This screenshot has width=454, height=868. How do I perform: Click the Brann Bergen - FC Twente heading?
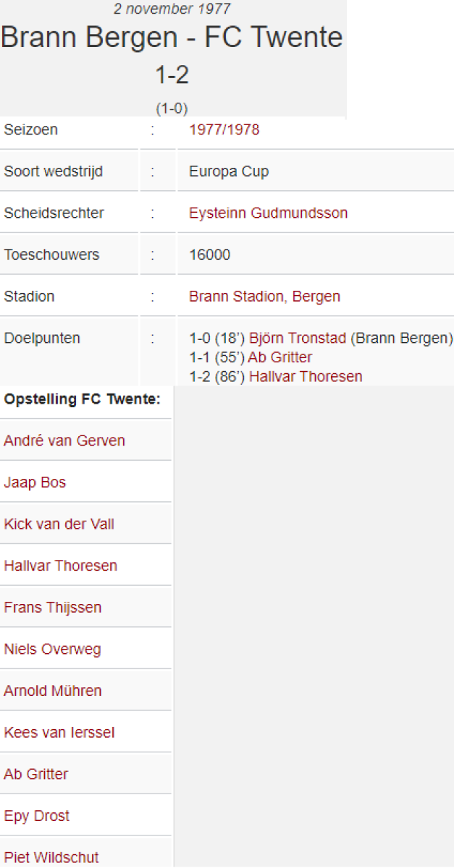click(172, 38)
